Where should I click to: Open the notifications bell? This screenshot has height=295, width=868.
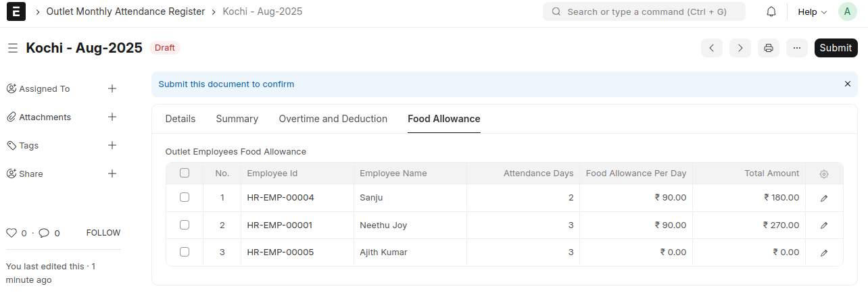pyautogui.click(x=771, y=11)
